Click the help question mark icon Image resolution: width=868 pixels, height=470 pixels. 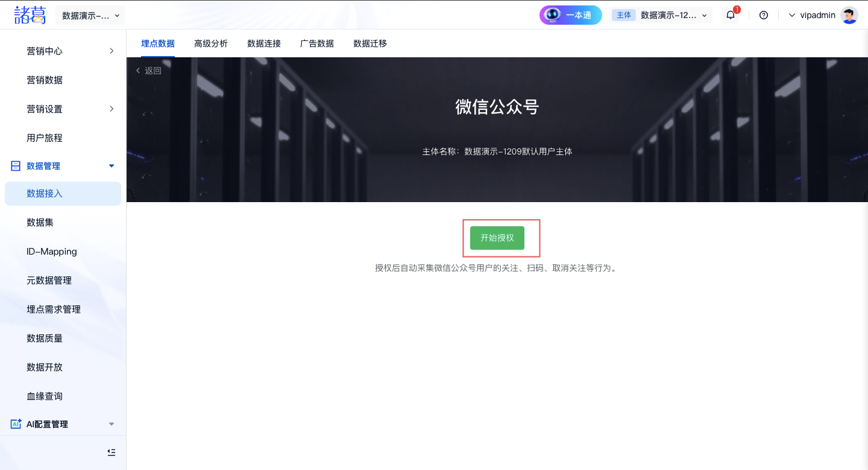pyautogui.click(x=764, y=15)
